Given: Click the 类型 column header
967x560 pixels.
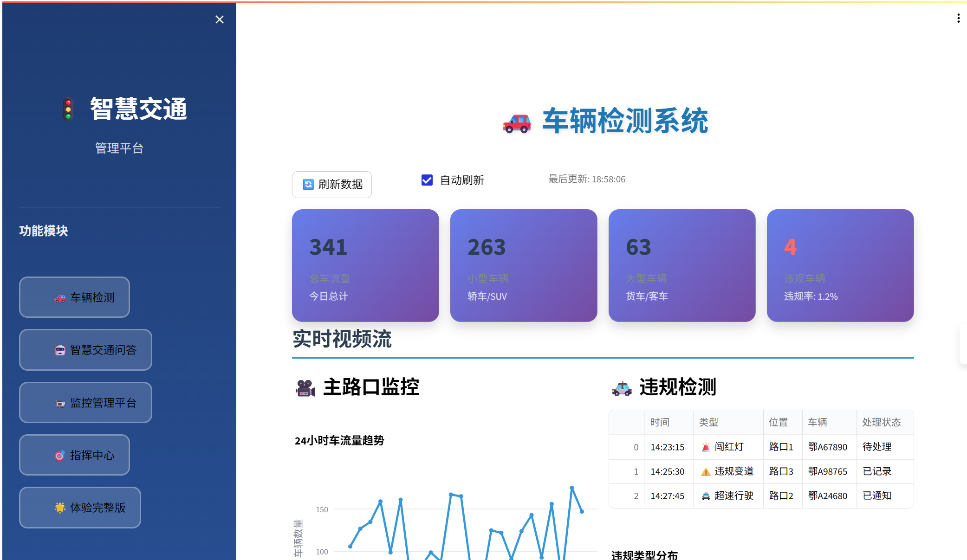Looking at the screenshot, I should point(728,422).
